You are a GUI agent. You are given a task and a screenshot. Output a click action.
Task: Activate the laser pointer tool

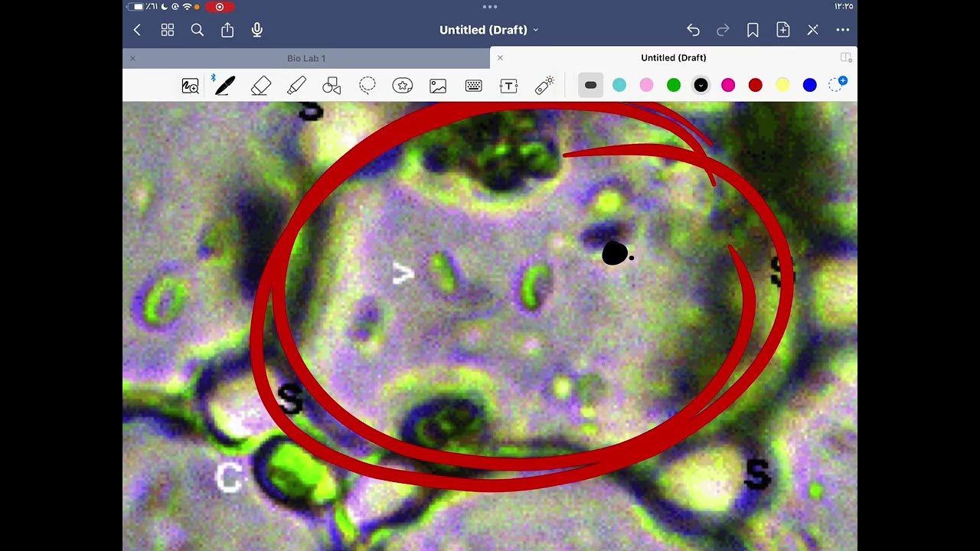pos(544,86)
